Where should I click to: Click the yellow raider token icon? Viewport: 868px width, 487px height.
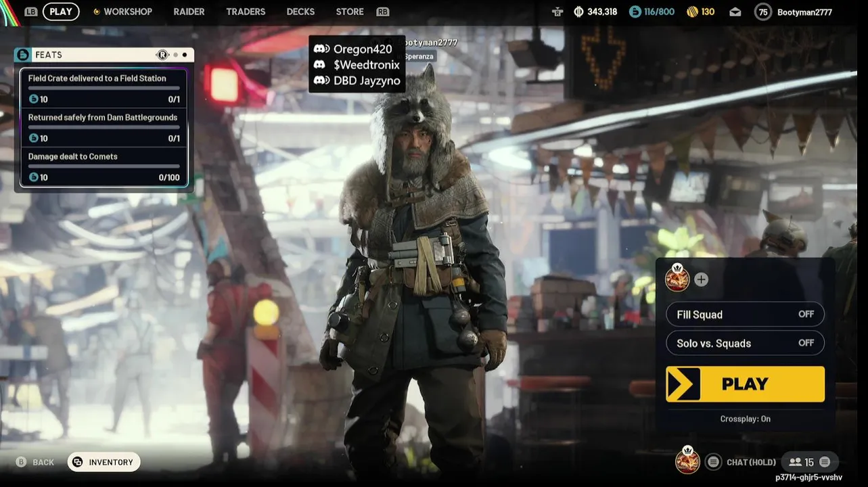pos(691,11)
